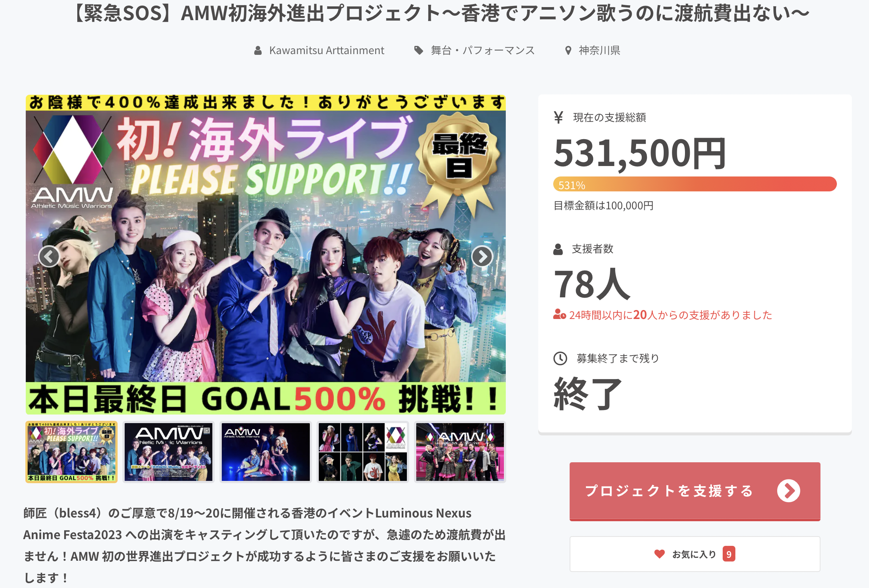Screen dimensions: 869x588
Task: Open the Kawamitsu Arttainment owner link
Action: tap(327, 50)
